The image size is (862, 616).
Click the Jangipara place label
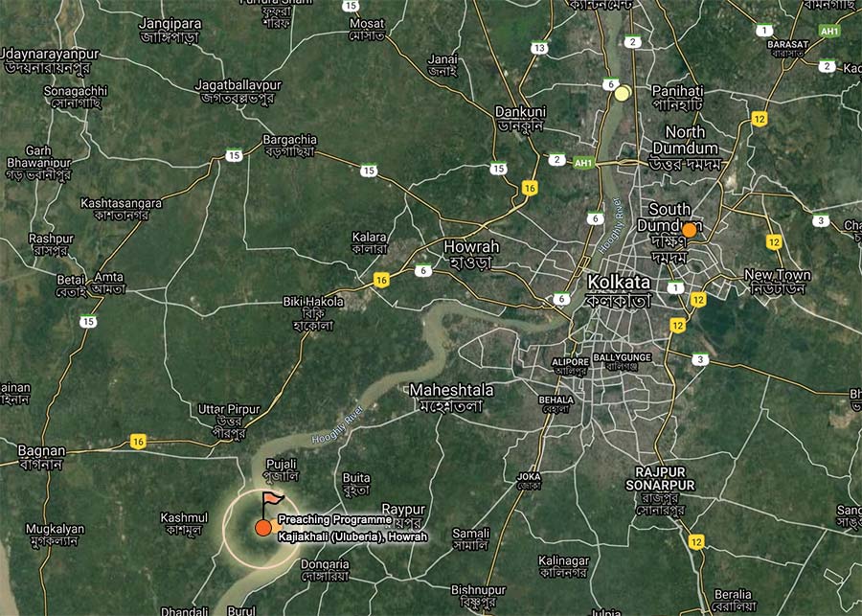click(x=170, y=31)
